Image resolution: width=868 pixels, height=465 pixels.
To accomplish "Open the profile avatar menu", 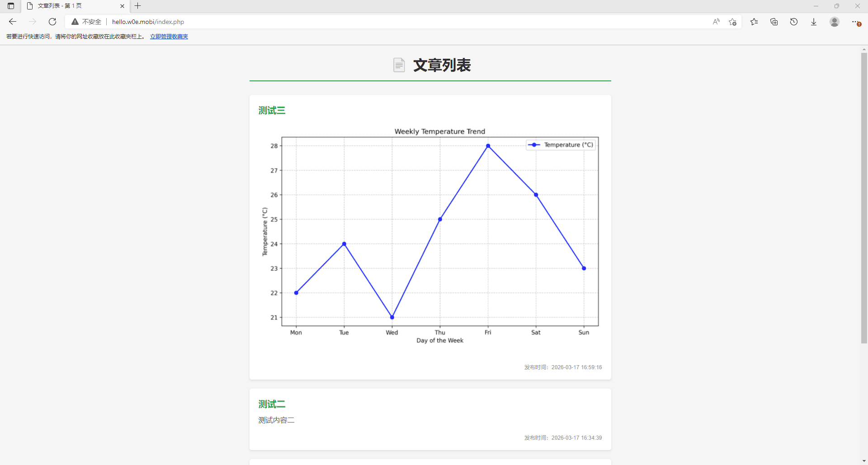I will [x=835, y=21].
